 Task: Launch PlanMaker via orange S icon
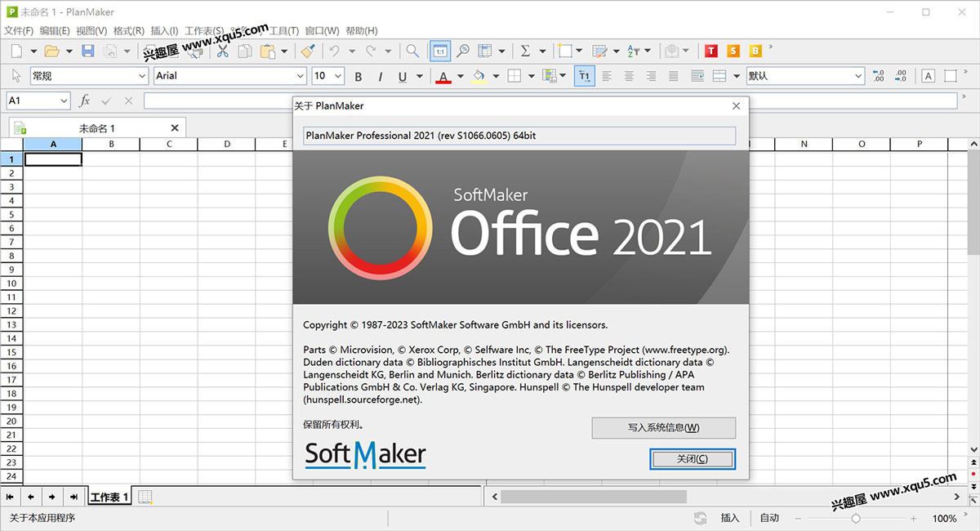(x=733, y=51)
